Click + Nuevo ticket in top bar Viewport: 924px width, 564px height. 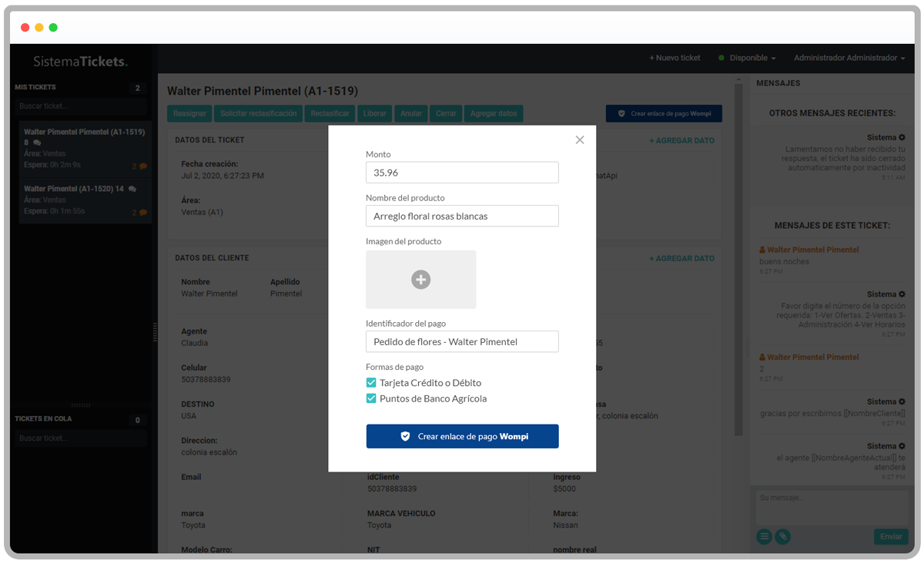coord(675,58)
